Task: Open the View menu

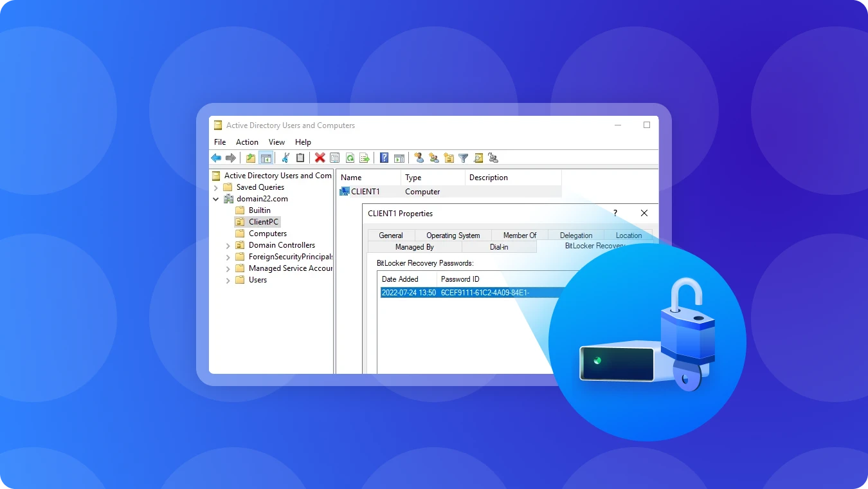Action: click(x=276, y=142)
